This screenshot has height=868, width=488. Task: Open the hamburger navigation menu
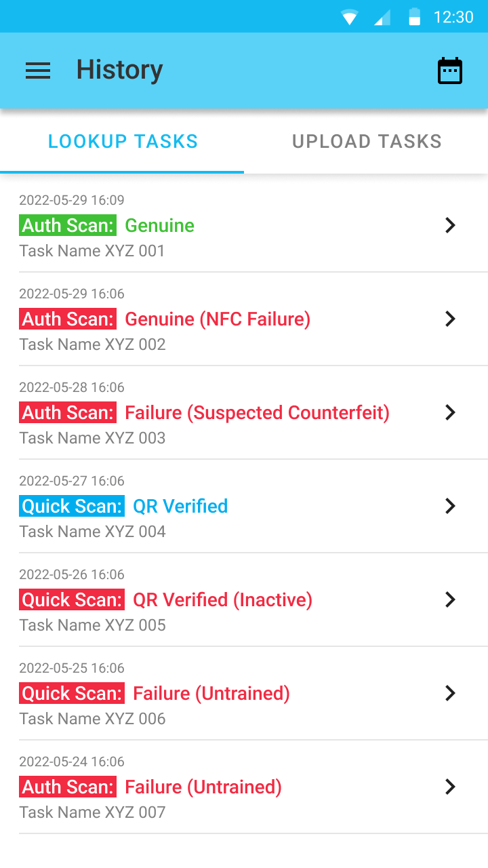(x=38, y=71)
